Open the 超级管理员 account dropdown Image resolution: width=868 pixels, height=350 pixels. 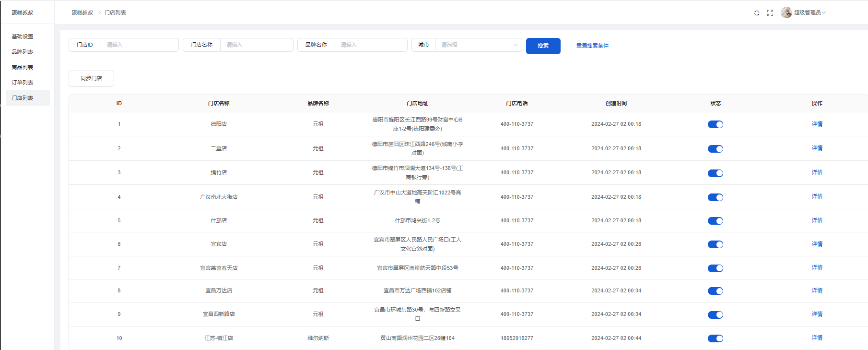809,12
